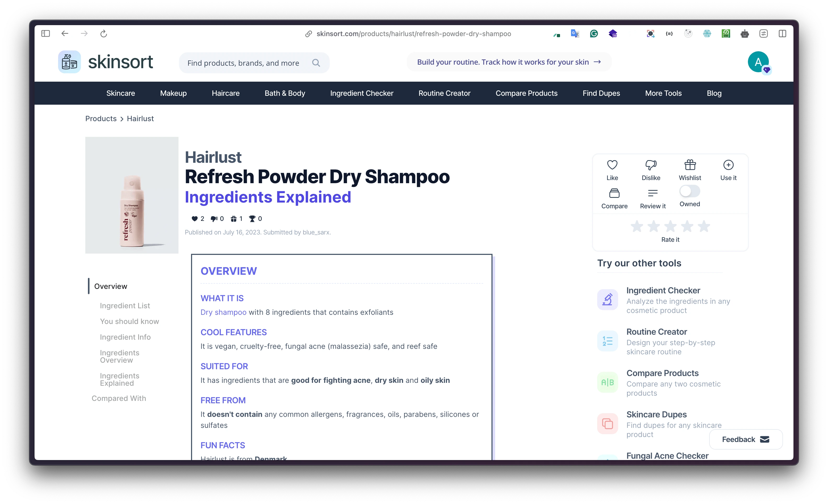
Task: Click the submitter name blue_sarx
Action: (x=316, y=232)
